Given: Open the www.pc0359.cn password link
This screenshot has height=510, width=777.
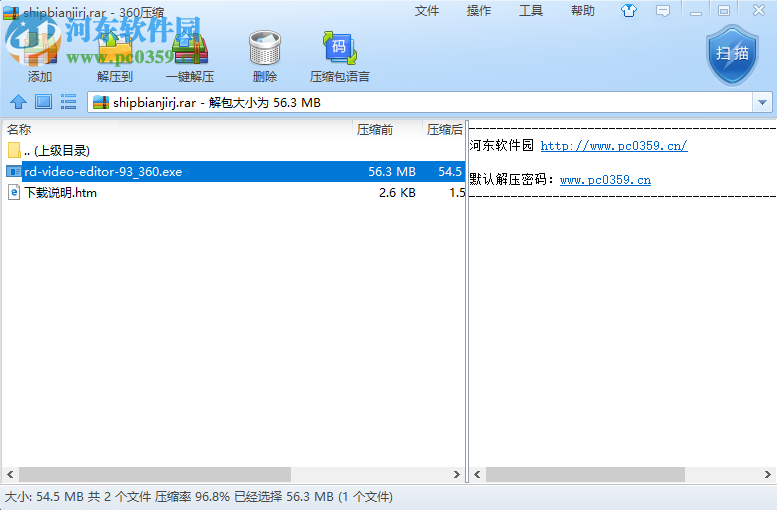Looking at the screenshot, I should pyautogui.click(x=605, y=180).
